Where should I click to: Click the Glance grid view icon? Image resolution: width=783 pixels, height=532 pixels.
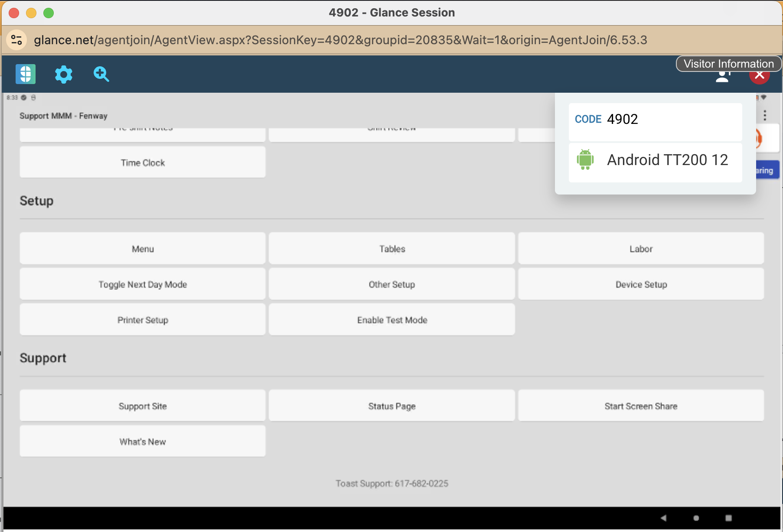click(26, 74)
